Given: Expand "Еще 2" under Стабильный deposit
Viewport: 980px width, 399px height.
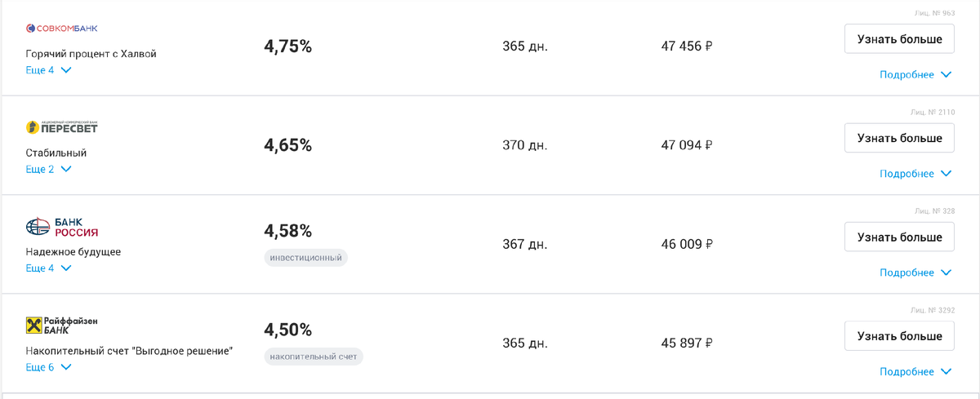Looking at the screenshot, I should coord(49,169).
